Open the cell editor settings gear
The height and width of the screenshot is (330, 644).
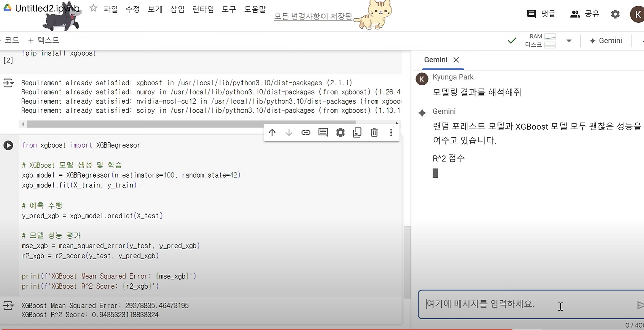[340, 132]
